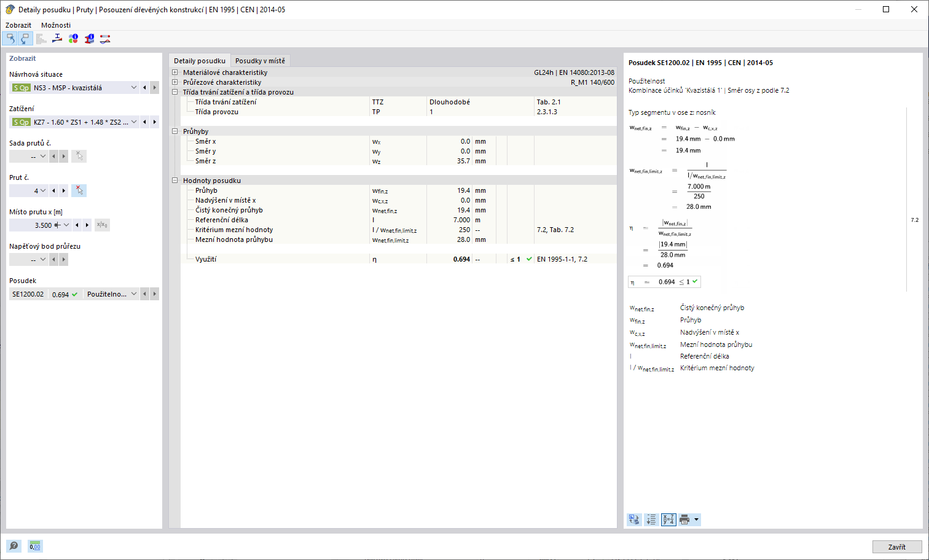Select the Využití utilization row
The height and width of the screenshot is (560, 929).
click(x=399, y=259)
